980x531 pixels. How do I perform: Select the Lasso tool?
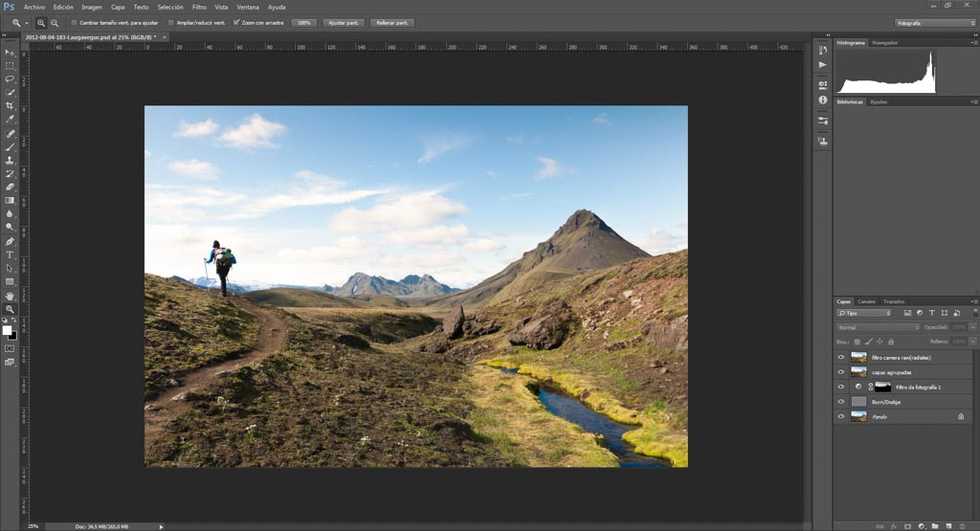(10, 79)
